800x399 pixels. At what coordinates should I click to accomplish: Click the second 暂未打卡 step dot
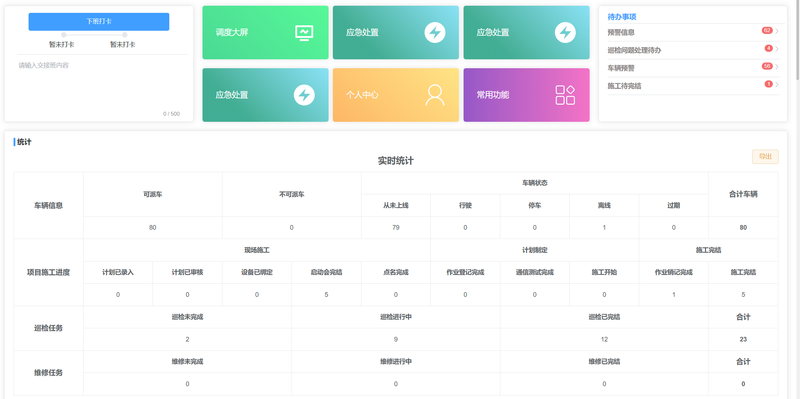124,35
